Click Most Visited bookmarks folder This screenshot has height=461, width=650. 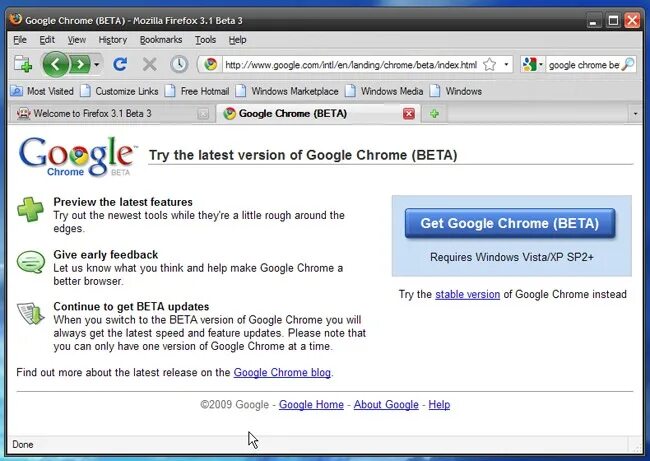[42, 91]
